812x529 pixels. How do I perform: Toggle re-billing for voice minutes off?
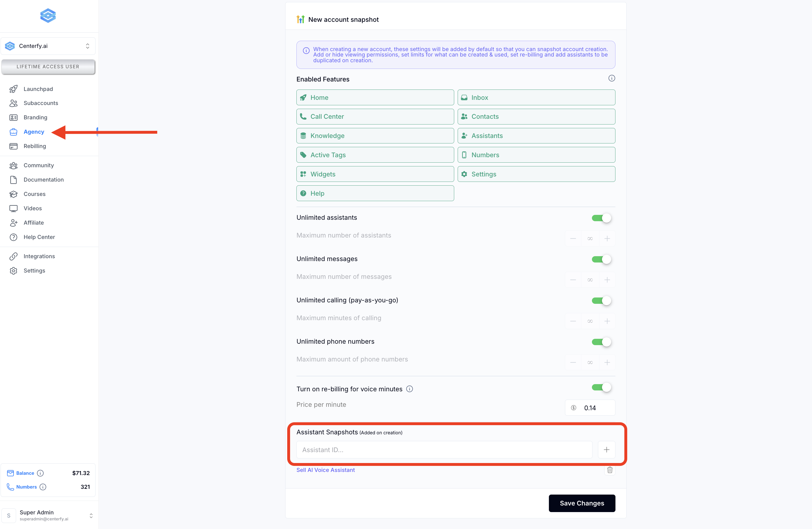[x=601, y=388]
